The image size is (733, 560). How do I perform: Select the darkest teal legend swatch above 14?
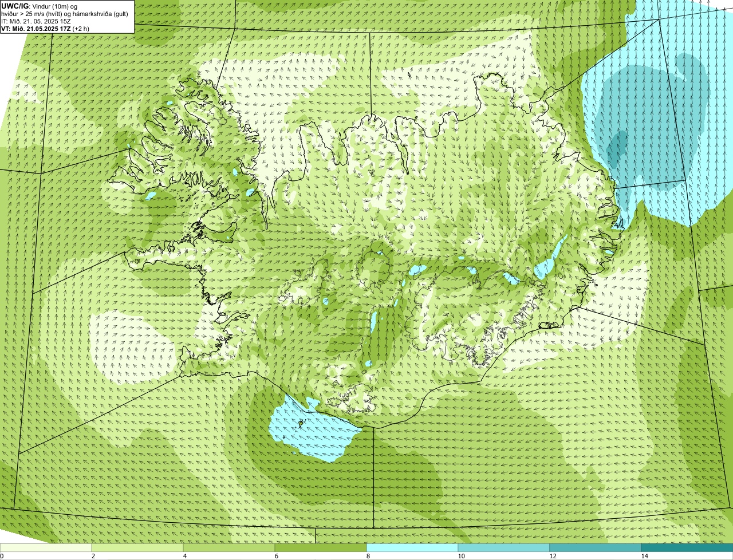[x=687, y=547]
